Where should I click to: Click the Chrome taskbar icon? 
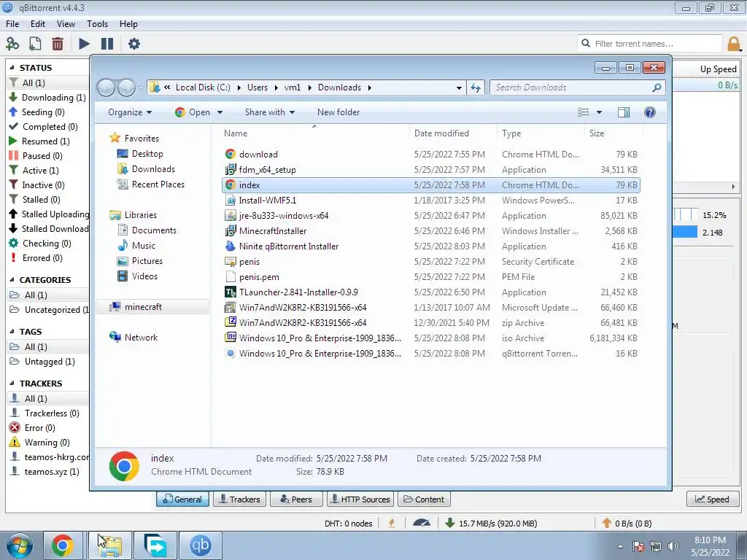coord(63,545)
